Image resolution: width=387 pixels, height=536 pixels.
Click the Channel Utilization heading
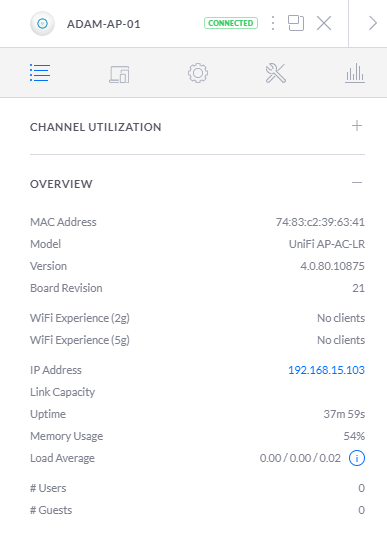pyautogui.click(x=95, y=127)
